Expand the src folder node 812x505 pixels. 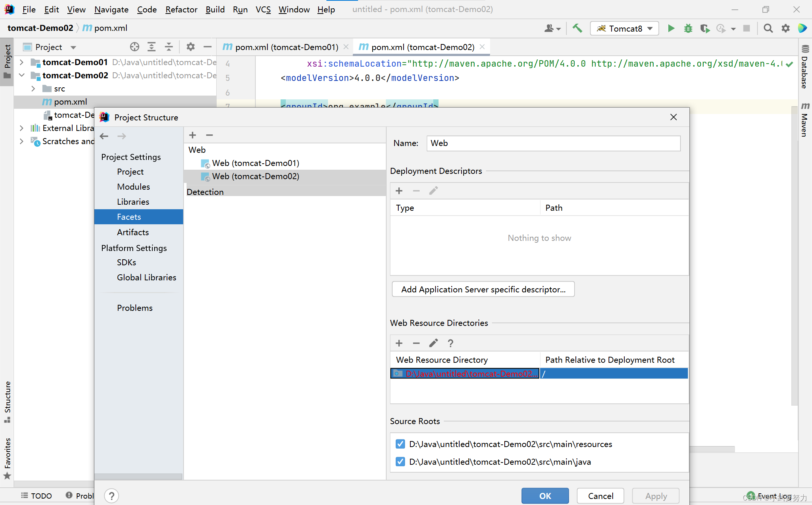[x=33, y=89]
